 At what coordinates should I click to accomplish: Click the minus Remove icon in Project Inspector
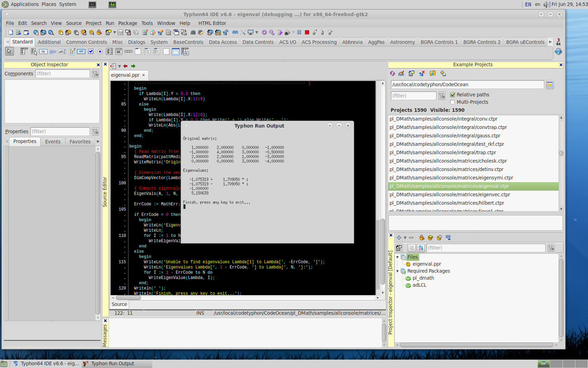pyautogui.click(x=411, y=238)
